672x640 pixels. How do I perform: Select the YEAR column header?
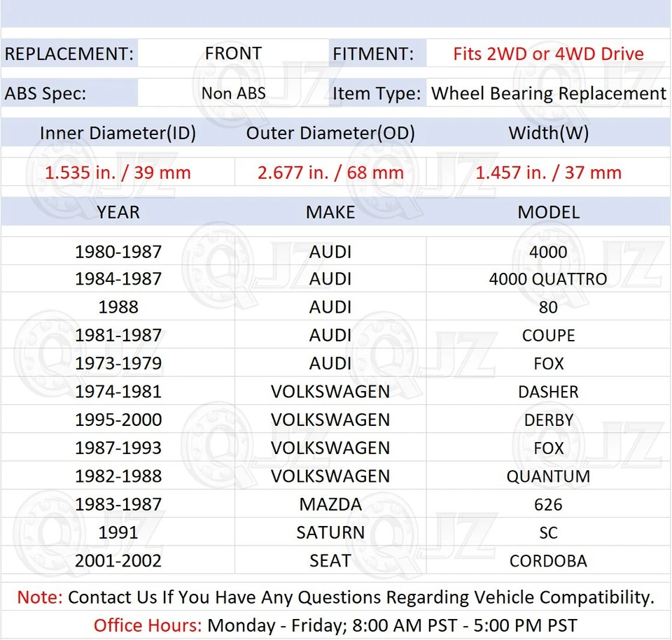tap(118, 212)
